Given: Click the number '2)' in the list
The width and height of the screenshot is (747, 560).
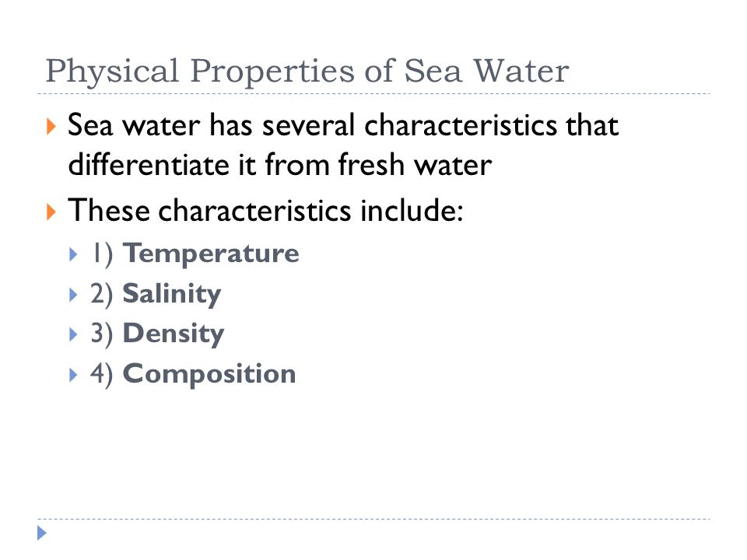Looking at the screenshot, I should (x=102, y=295).
